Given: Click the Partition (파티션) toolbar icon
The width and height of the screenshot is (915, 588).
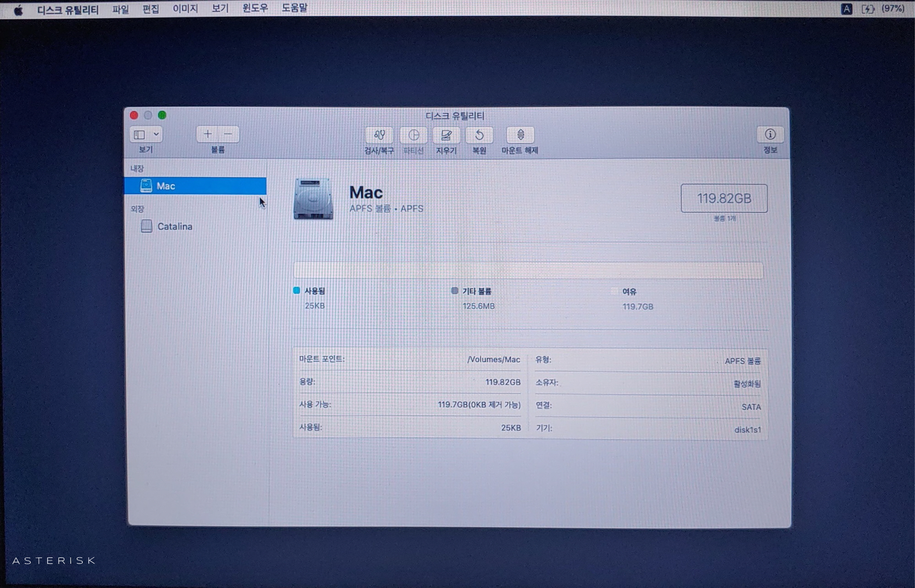Looking at the screenshot, I should 413,135.
